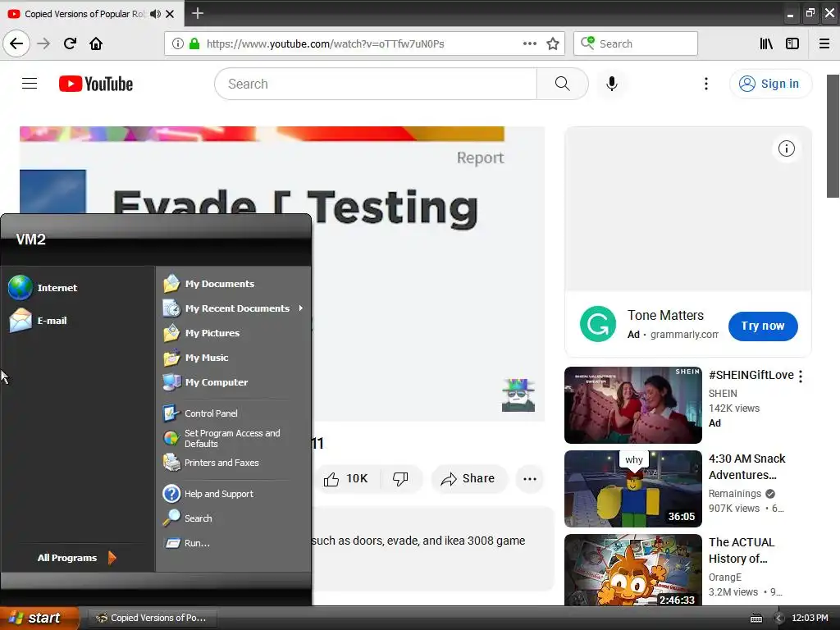Open page actions three-dot menu in URL bar
The width and height of the screenshot is (840, 630).
point(529,43)
